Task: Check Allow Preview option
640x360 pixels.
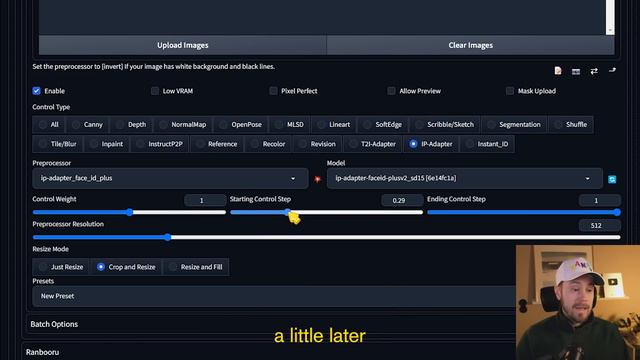Action: click(391, 91)
